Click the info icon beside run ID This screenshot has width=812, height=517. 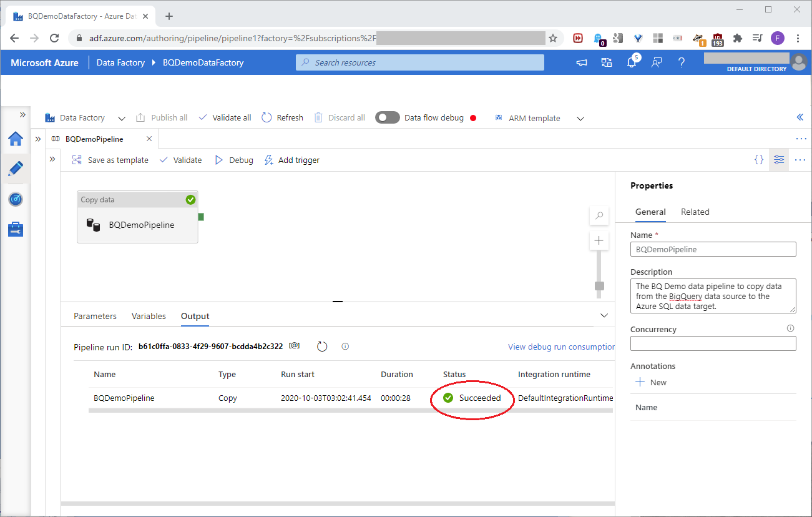tap(345, 346)
